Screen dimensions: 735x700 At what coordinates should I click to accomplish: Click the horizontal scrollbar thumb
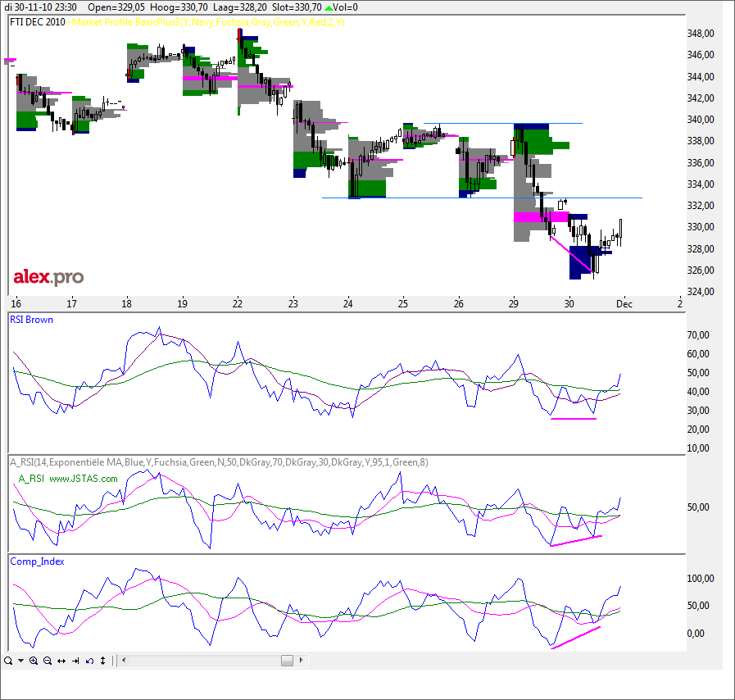[287, 661]
